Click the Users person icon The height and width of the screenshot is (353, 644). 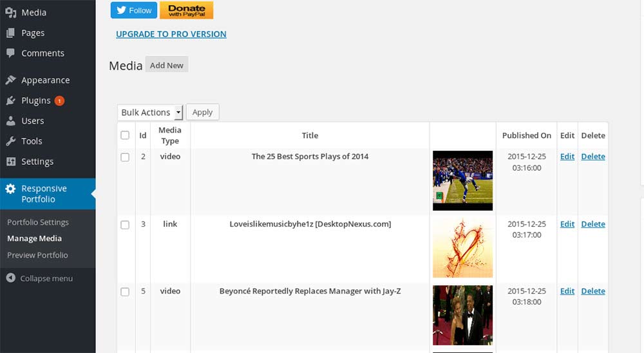[x=11, y=121]
